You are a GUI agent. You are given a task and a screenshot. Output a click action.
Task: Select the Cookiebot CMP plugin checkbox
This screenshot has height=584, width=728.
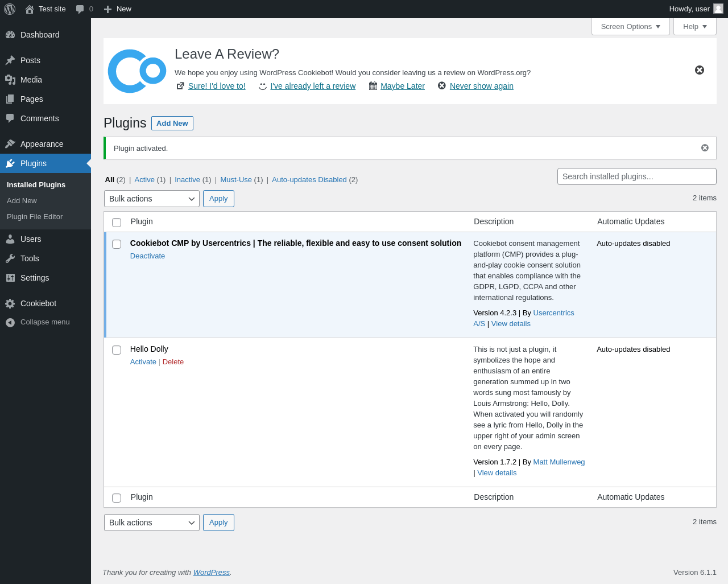click(117, 244)
